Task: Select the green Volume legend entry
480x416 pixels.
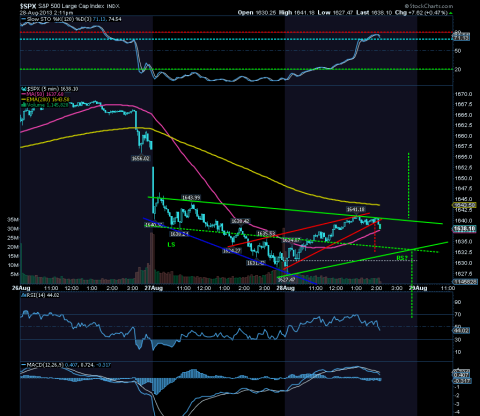Action: point(45,105)
